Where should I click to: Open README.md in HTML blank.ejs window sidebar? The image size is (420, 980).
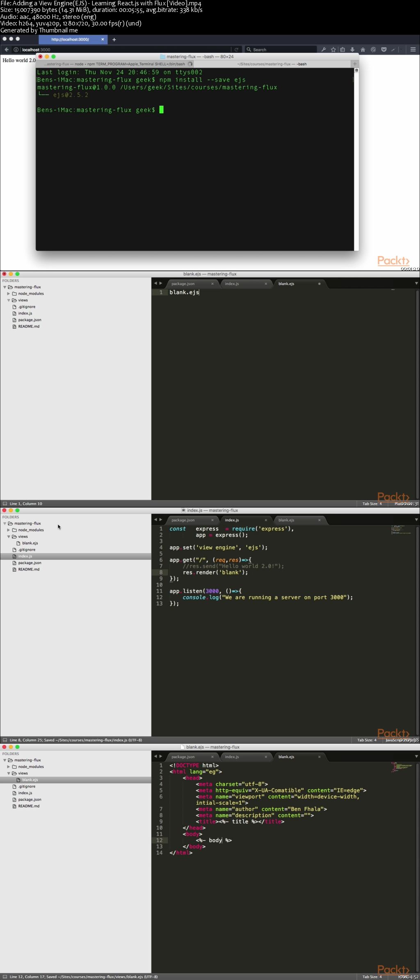coord(29,806)
